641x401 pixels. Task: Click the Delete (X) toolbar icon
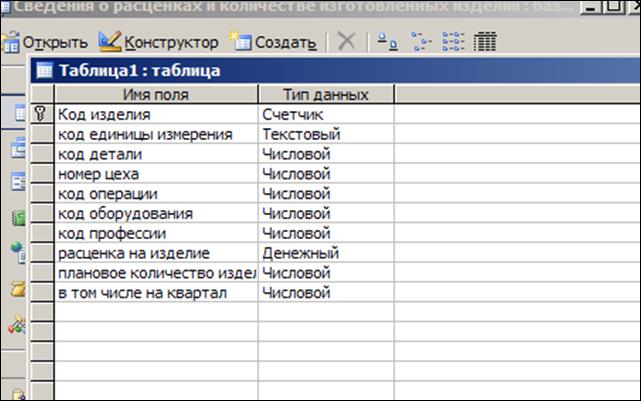346,43
